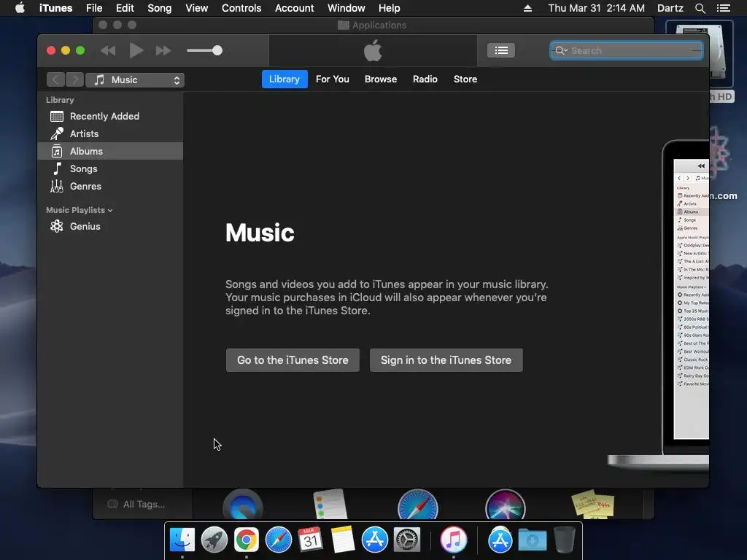Open the Applications folder stack in Dock
Viewport: 747px width, 560px height.
[x=500, y=540]
